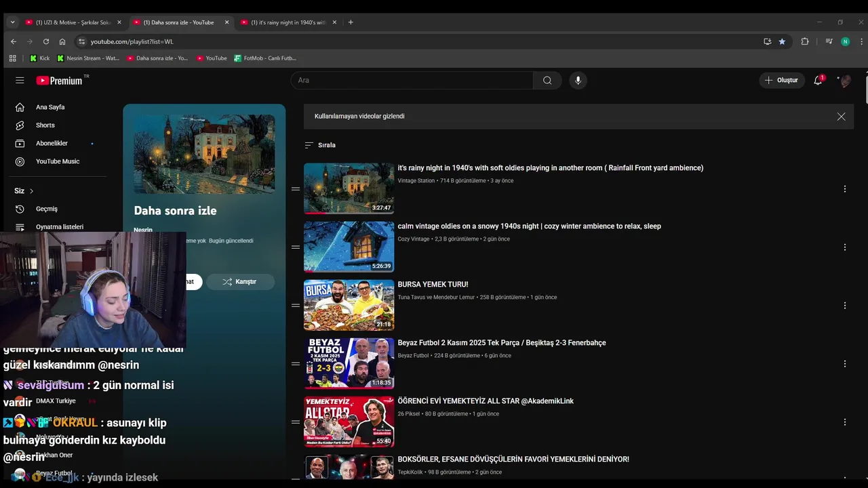
Task: Open more options for BURSA YEMEK TURU
Action: [844, 306]
